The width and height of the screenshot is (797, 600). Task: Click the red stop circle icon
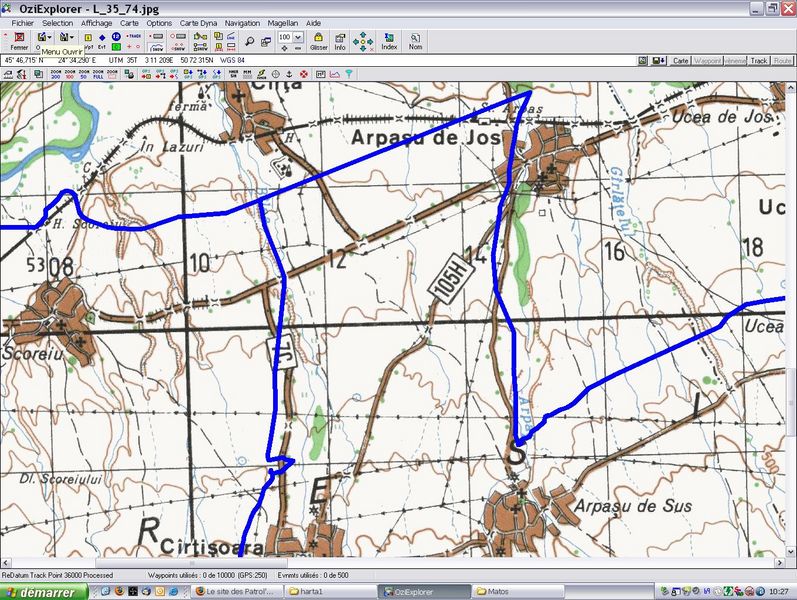304,74
